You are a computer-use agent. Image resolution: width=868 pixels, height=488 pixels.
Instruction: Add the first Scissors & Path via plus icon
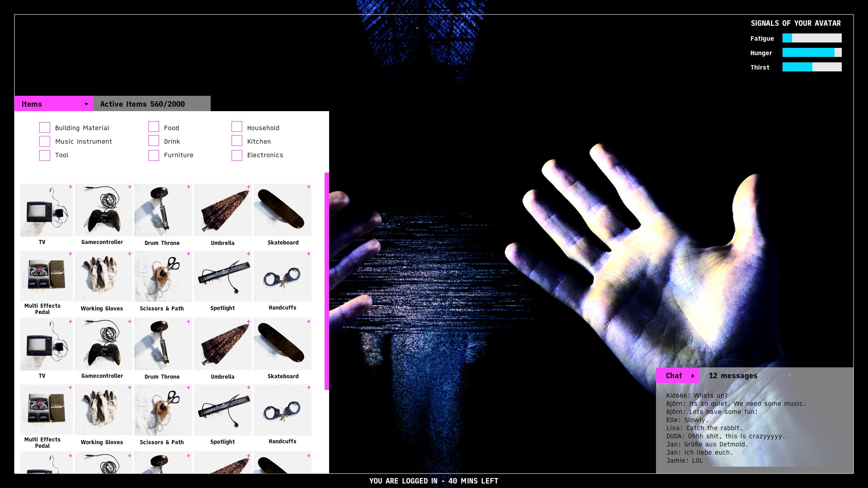(x=189, y=253)
